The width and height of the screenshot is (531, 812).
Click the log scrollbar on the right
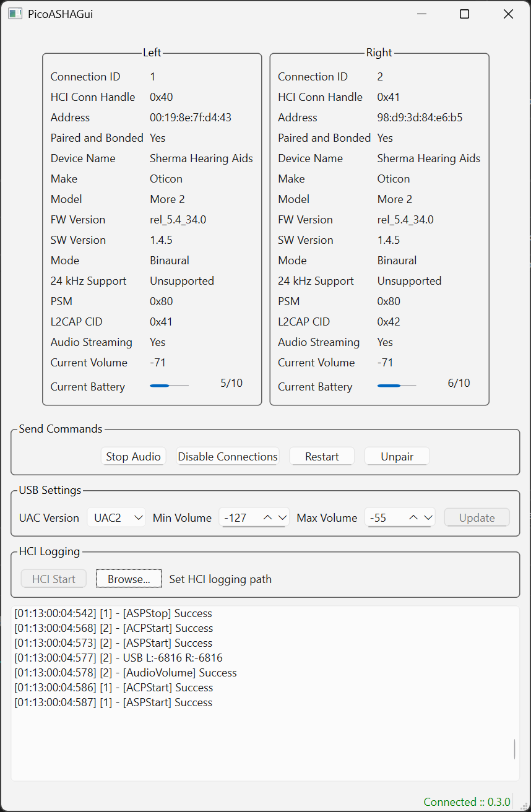coord(514,748)
